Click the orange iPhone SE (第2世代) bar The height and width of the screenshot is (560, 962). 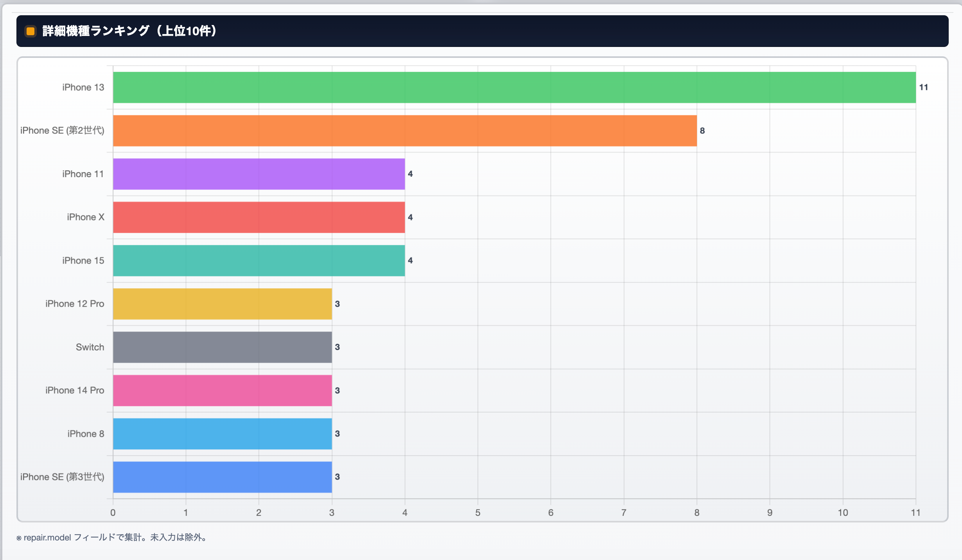(405, 131)
